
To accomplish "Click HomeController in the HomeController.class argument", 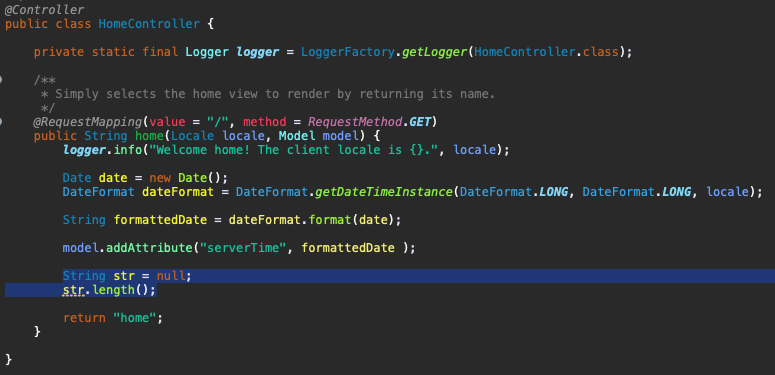I will tap(525, 51).
